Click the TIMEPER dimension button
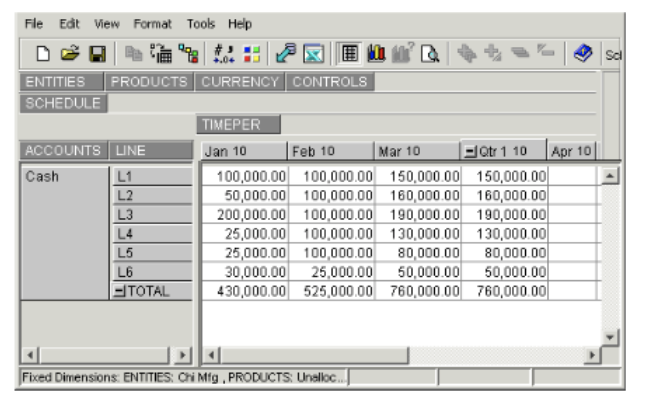The width and height of the screenshot is (650, 400). coord(239,125)
